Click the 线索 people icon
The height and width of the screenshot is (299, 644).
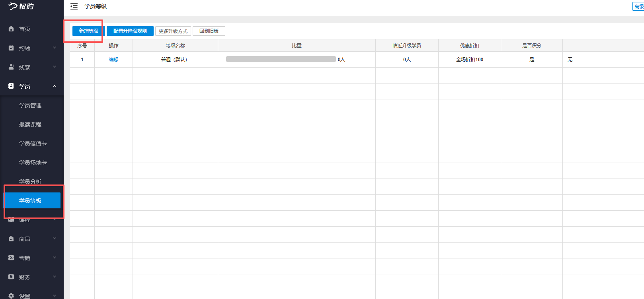tap(11, 67)
